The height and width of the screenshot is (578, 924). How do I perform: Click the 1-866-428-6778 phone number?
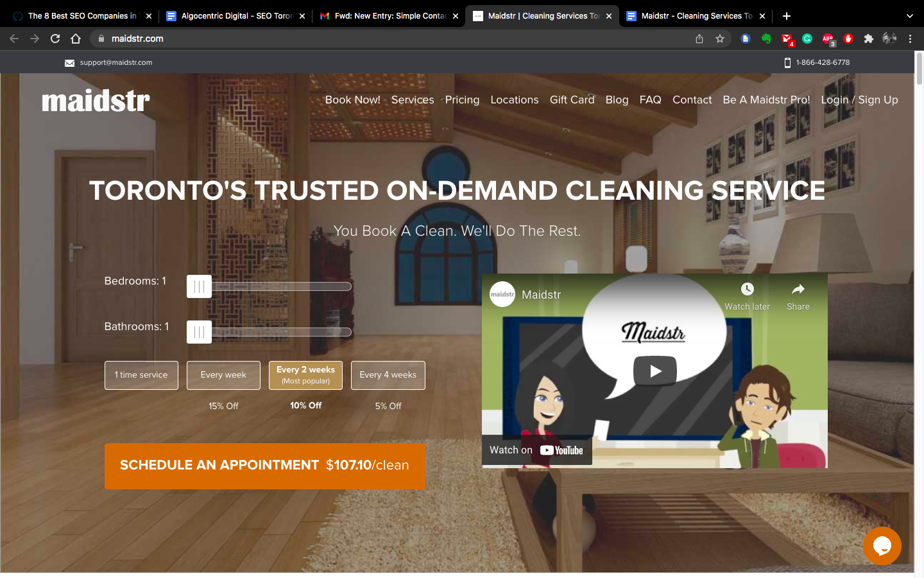coord(823,62)
